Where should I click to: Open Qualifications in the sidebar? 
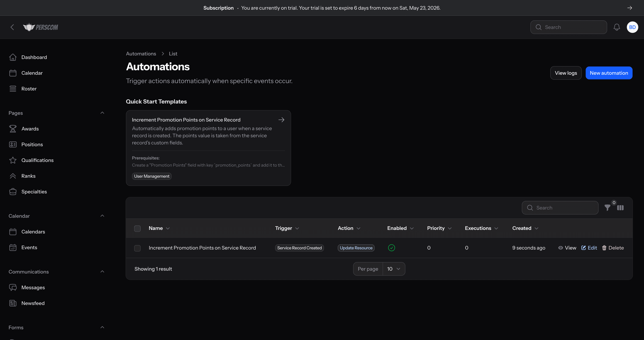pyautogui.click(x=38, y=160)
